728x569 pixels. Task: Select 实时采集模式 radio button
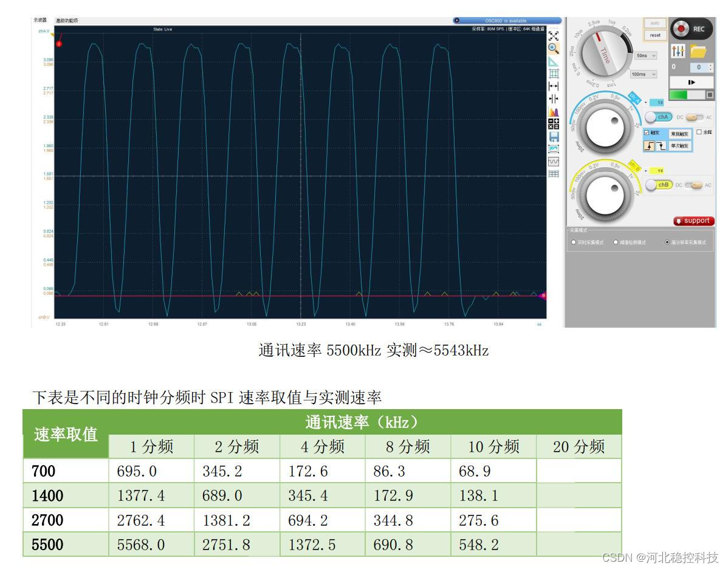coord(574,242)
